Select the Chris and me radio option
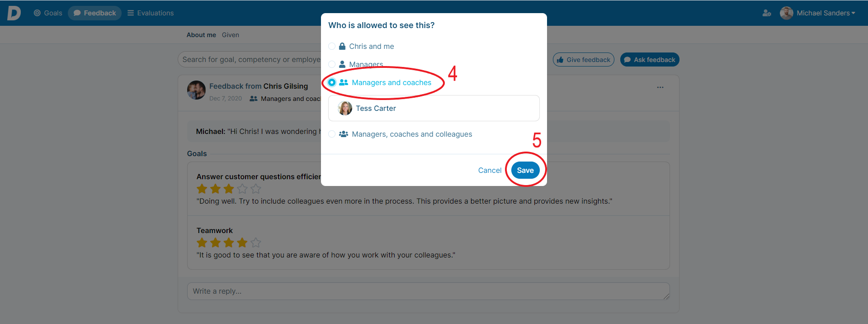 click(332, 46)
